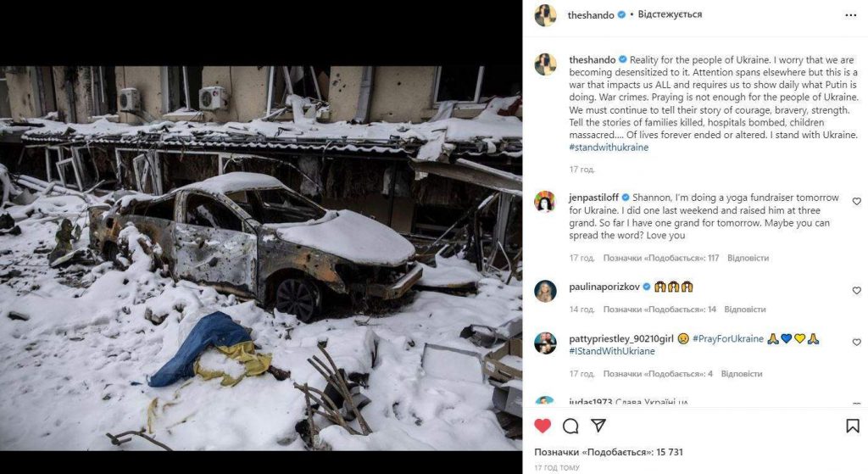
Task: Open likes count 117 on jenpastiloff's comment
Action: click(661, 258)
